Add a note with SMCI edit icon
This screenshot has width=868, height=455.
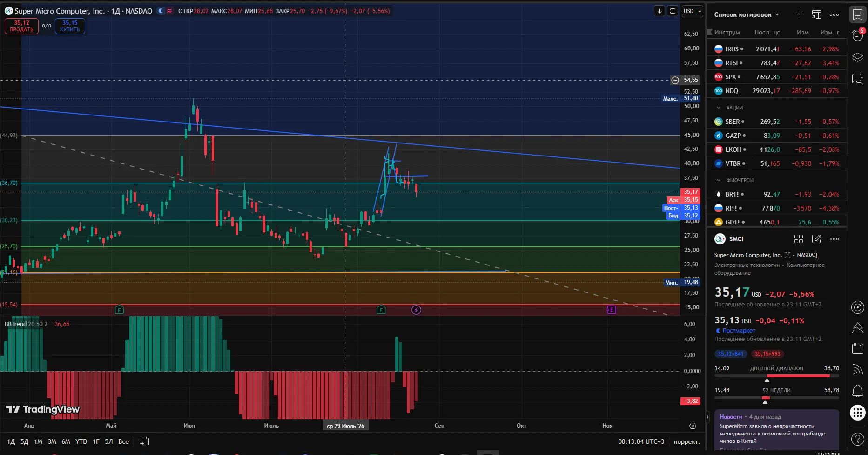[x=816, y=239]
